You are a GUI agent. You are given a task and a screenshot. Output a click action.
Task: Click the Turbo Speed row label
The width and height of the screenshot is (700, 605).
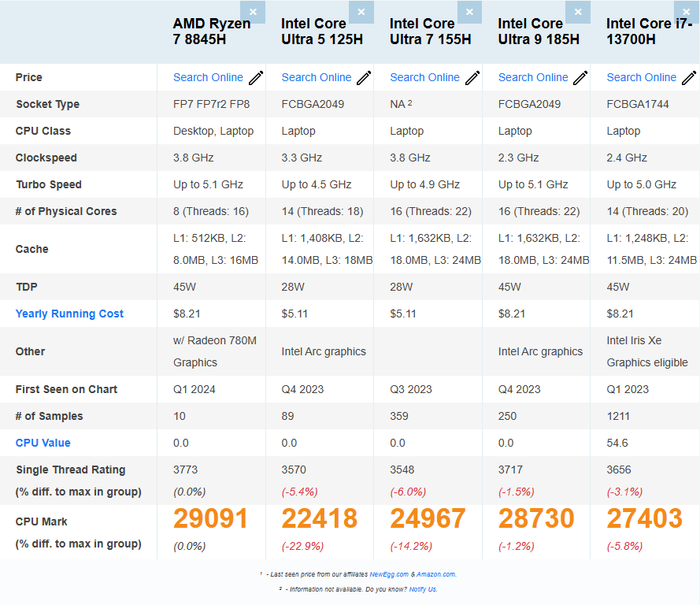pyautogui.click(x=49, y=184)
